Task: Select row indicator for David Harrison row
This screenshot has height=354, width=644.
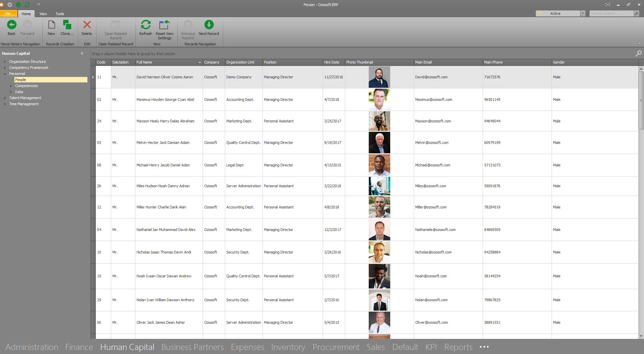Action: [x=93, y=77]
